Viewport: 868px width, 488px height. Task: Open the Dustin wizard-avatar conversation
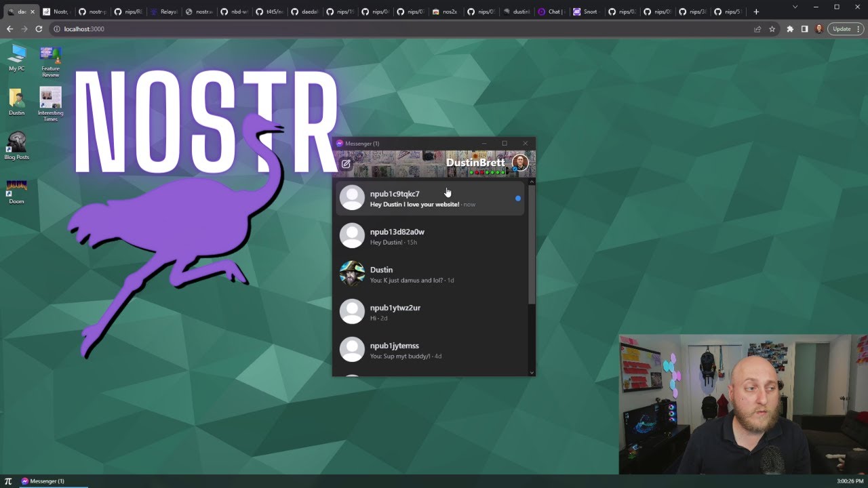[x=429, y=274]
